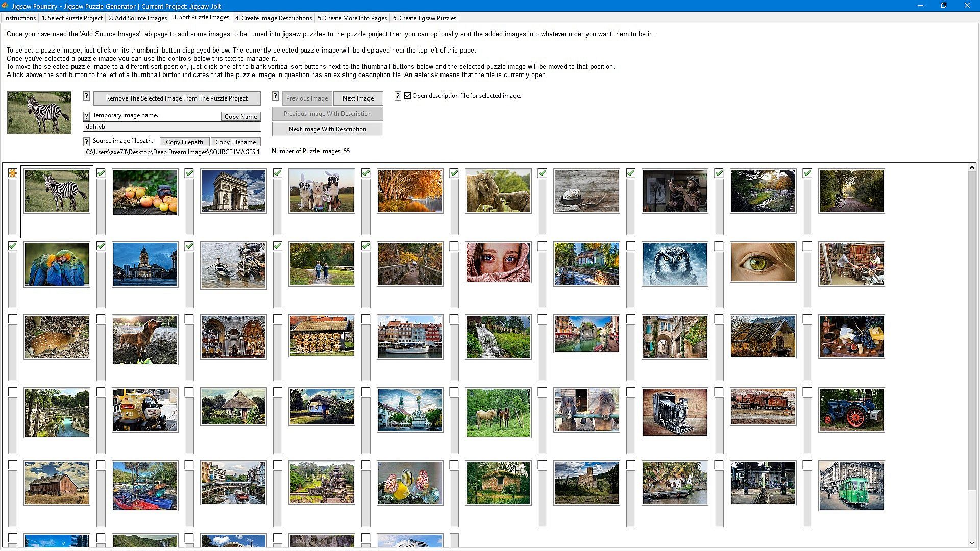This screenshot has height=551, width=980.
Task: Select the snowy owl thumbnail
Action: point(675,264)
